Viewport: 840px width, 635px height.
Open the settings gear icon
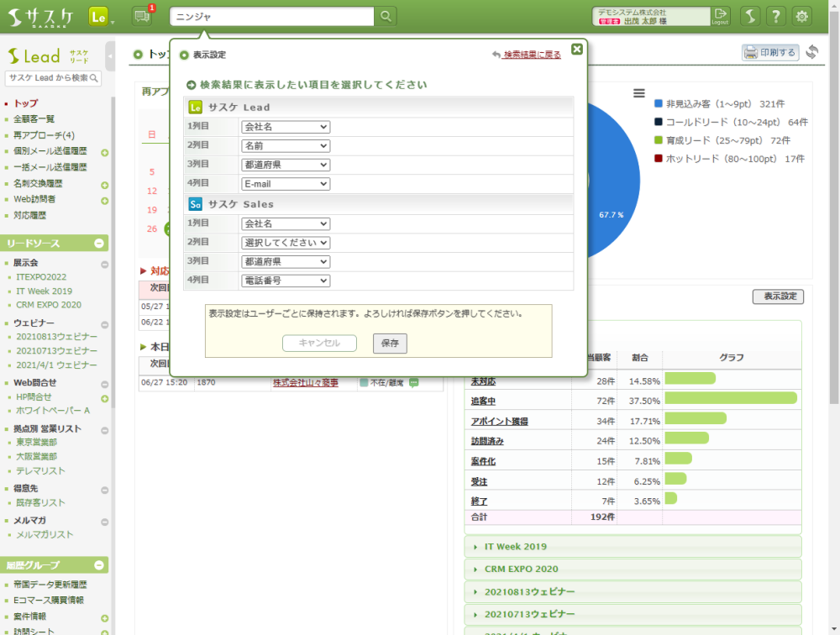pyautogui.click(x=802, y=16)
